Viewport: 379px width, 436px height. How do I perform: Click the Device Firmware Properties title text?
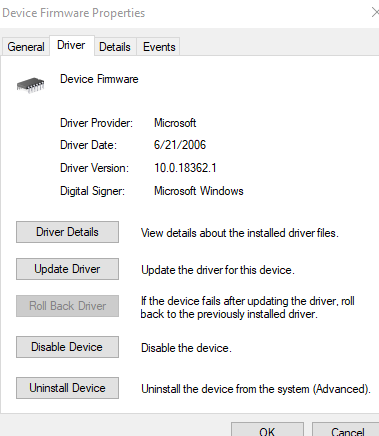(x=74, y=13)
